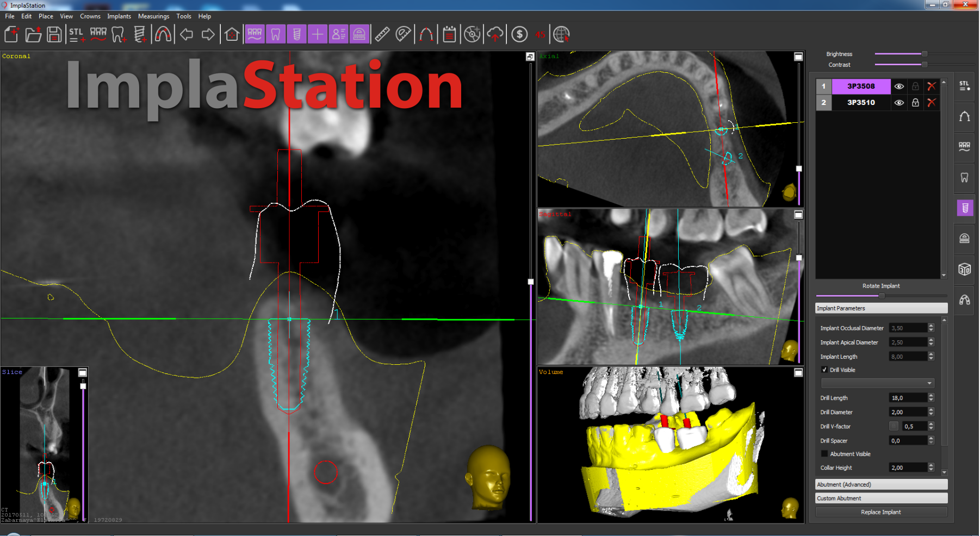
Task: Select implant 3P3508 in the list
Action: pos(861,86)
